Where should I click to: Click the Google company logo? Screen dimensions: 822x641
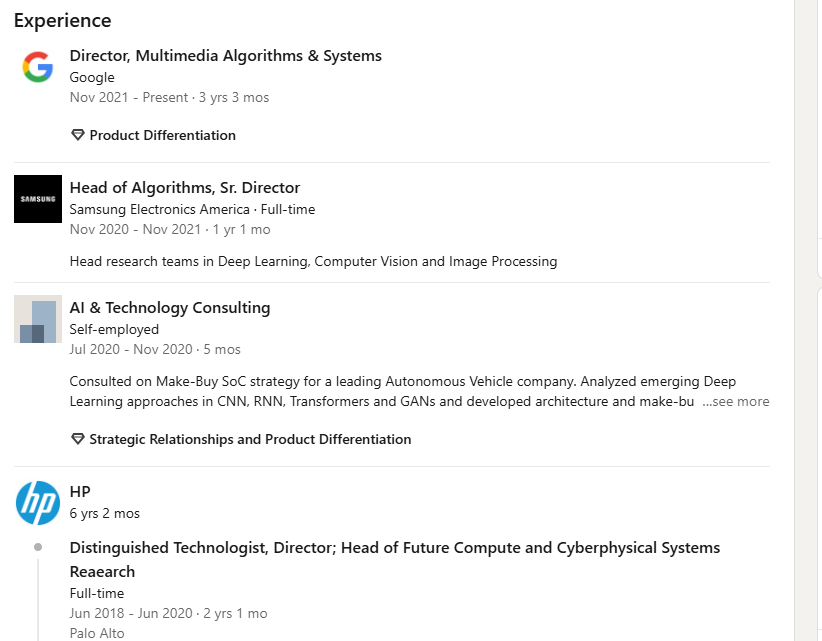(x=38, y=67)
